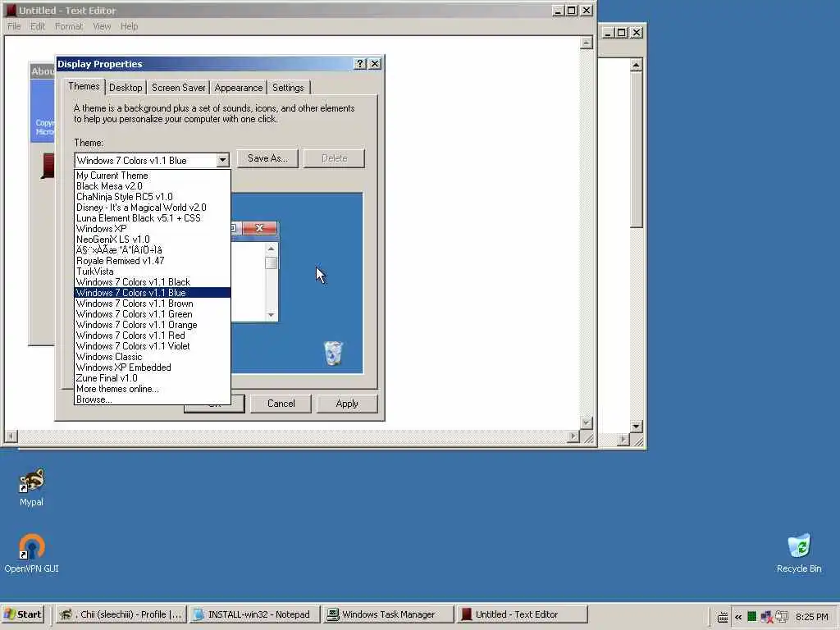Choose Windows 7 Colors v1.1 Violet
840x630 pixels.
(x=152, y=347)
